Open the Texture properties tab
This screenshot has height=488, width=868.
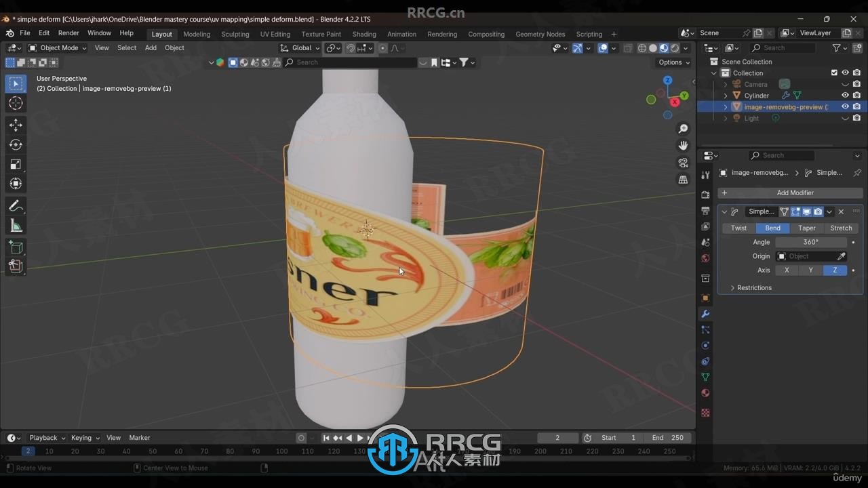coord(705,412)
